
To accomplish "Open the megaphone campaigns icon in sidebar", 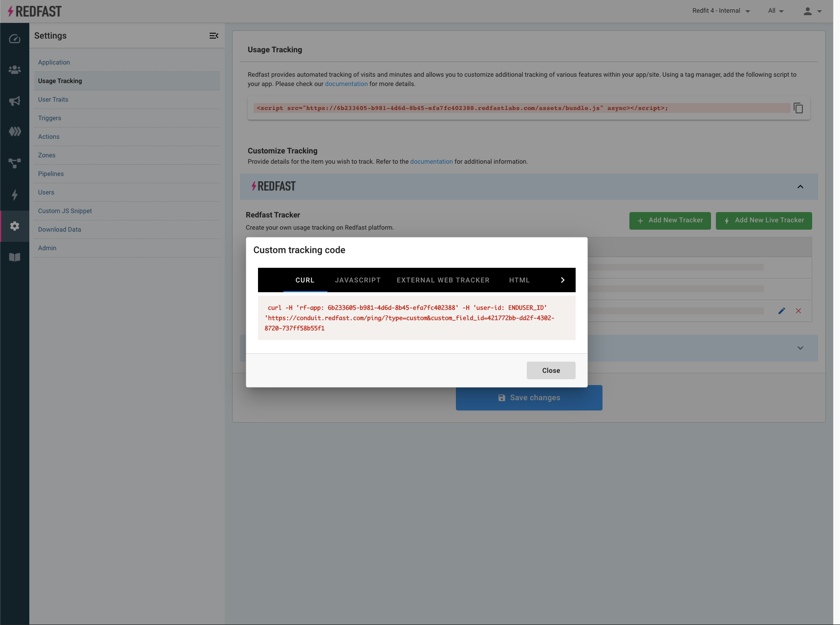I will 15,101.
